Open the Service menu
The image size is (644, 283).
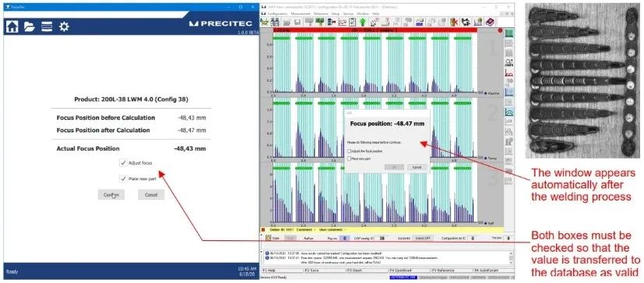tap(348, 13)
